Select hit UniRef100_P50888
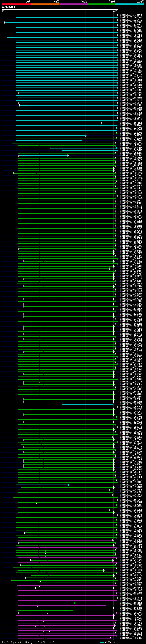The image size is (146, 644). click(131, 65)
